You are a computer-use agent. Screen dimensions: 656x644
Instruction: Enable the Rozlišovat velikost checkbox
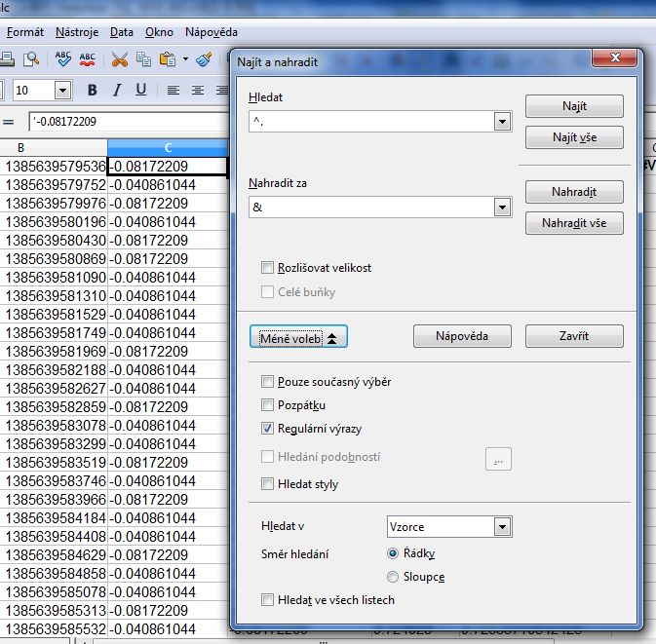268,268
